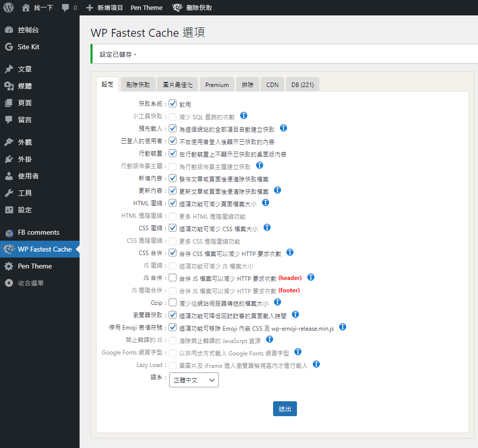Disable the HTML 壓縮 checkbox
Image resolution: width=478 pixels, height=448 pixels.
coord(173,203)
